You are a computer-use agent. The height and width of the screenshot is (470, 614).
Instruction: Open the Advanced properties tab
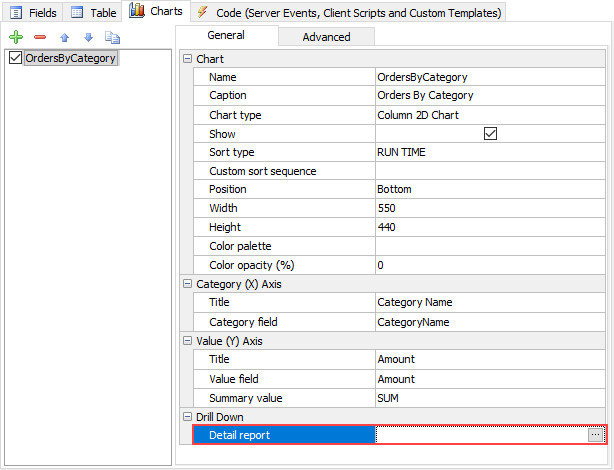(x=326, y=37)
